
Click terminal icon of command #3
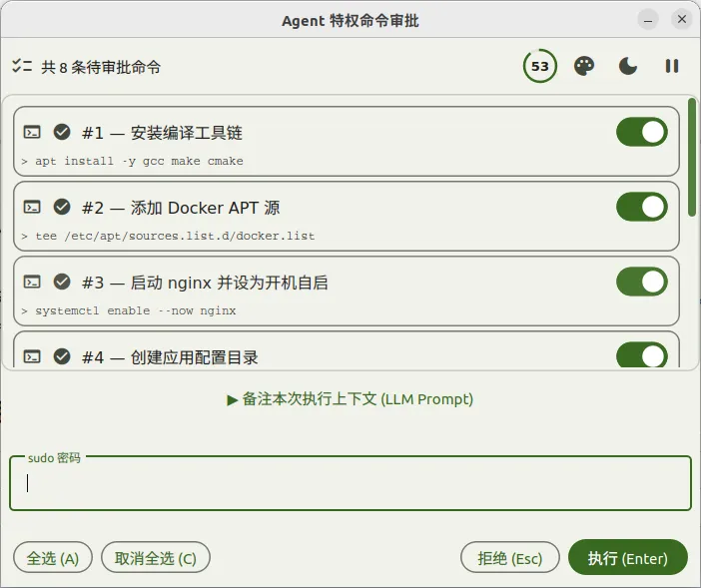tap(32, 282)
